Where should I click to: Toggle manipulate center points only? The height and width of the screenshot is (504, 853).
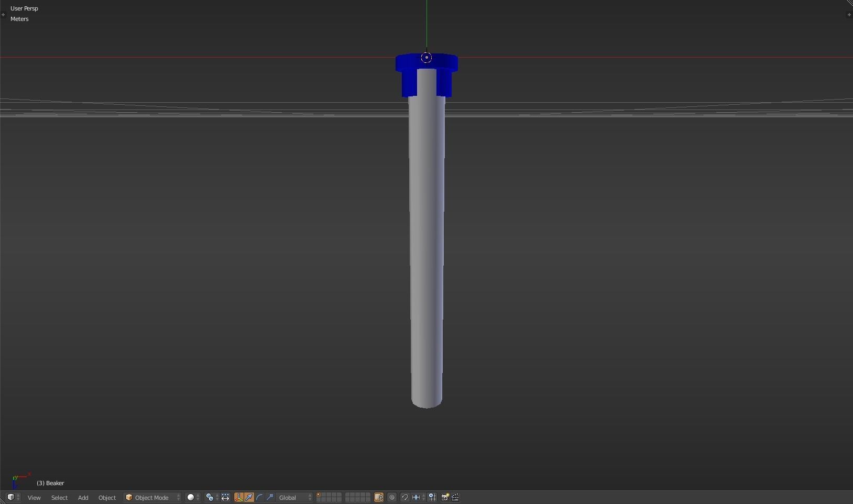225,497
